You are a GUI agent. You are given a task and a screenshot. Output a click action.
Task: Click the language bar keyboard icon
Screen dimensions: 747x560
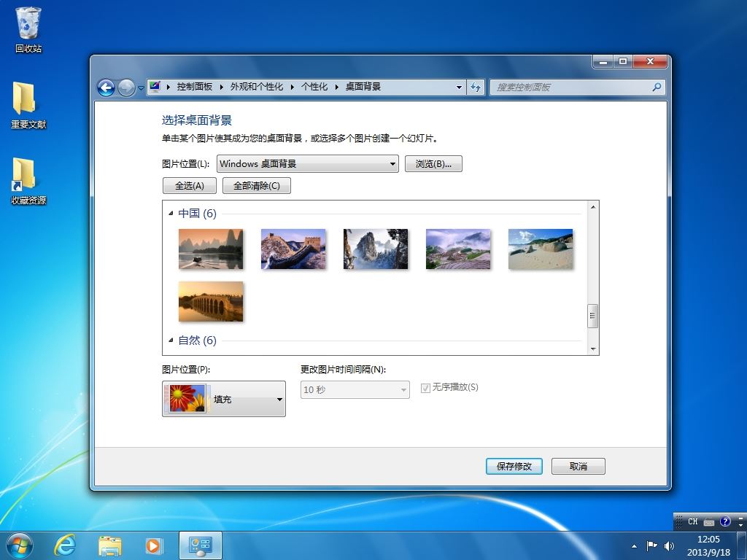pyautogui.click(x=709, y=522)
